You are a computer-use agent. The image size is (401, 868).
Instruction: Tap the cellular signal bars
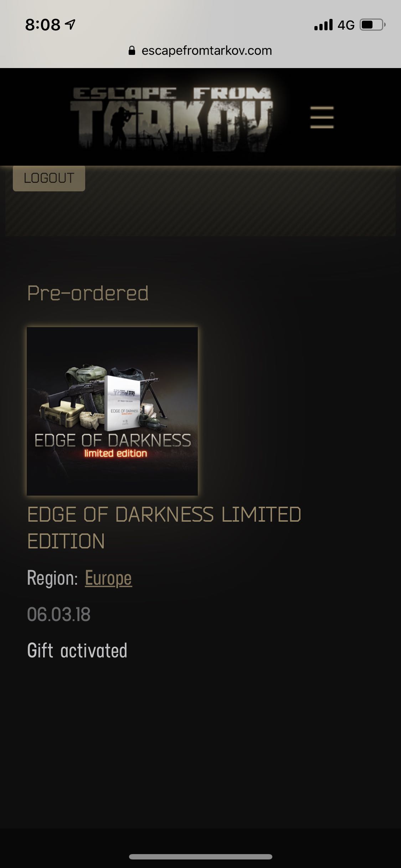tap(323, 25)
